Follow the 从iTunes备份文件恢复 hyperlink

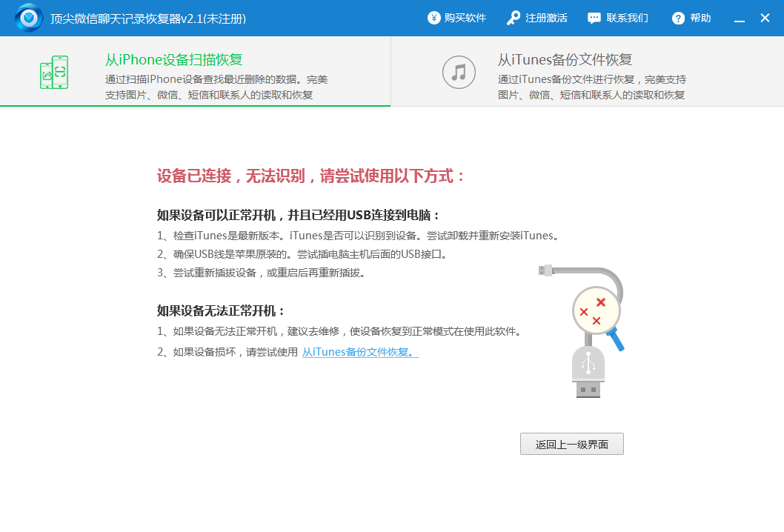point(360,352)
